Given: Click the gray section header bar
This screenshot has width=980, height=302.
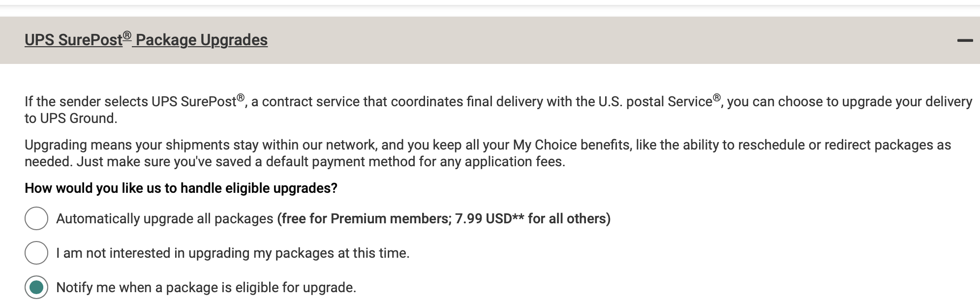Looking at the screenshot, I should point(590,40).
